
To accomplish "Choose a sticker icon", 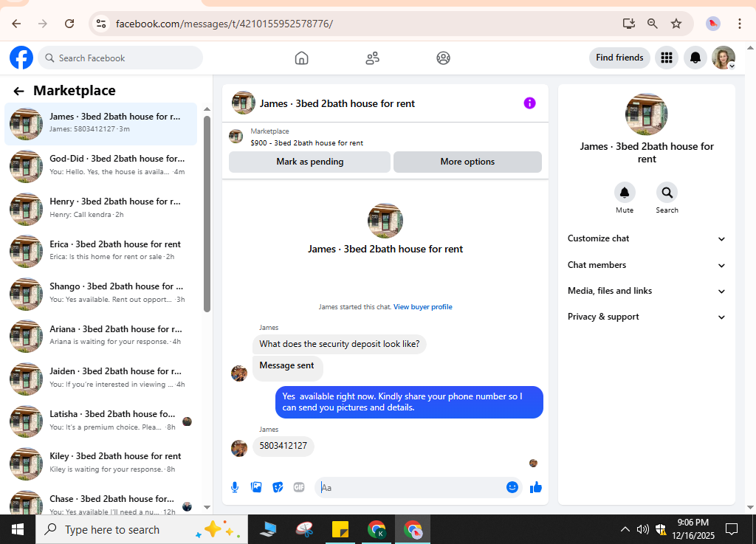I will click(278, 487).
